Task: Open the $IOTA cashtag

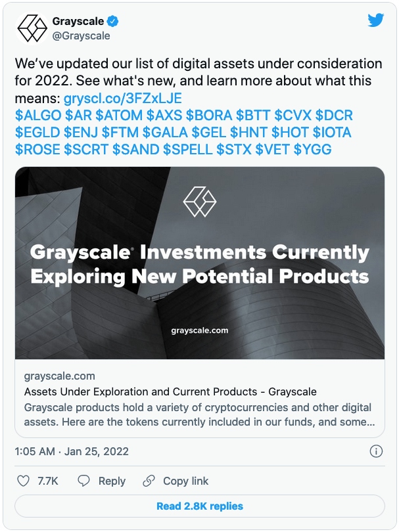Action: (x=332, y=132)
